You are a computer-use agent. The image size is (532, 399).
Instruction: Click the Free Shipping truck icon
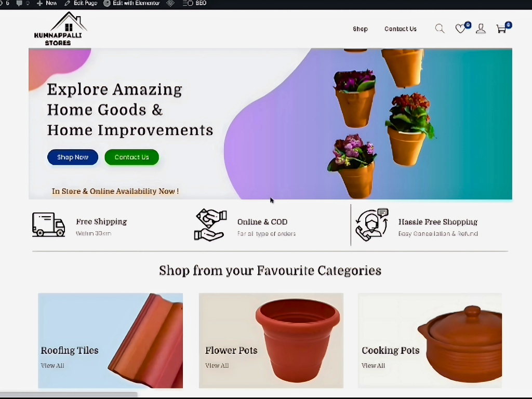click(48, 224)
